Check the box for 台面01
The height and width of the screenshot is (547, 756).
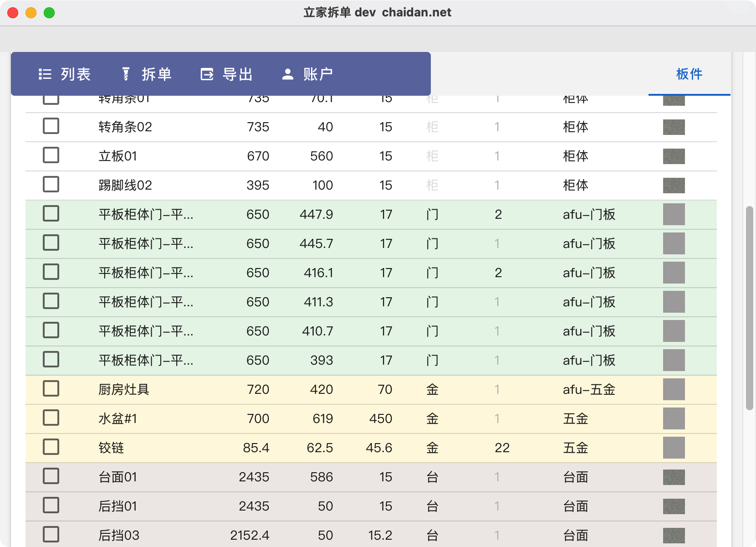click(x=51, y=476)
